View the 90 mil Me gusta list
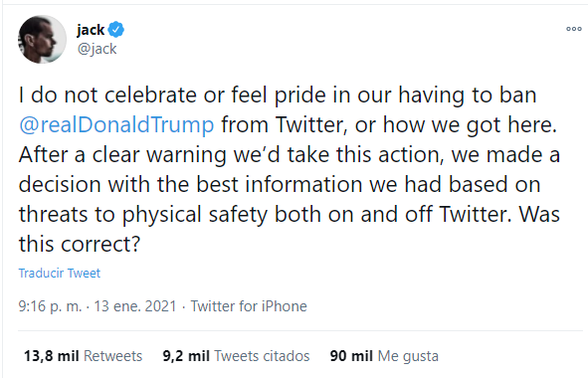 click(384, 355)
